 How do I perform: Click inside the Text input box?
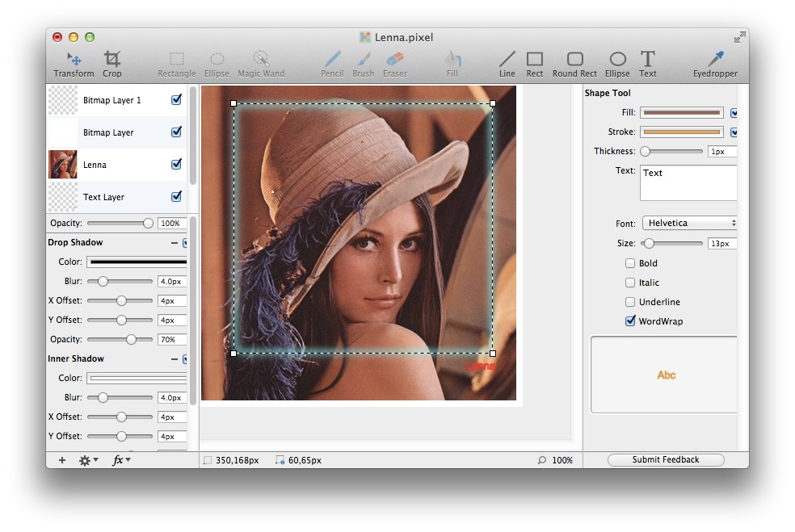[688, 183]
